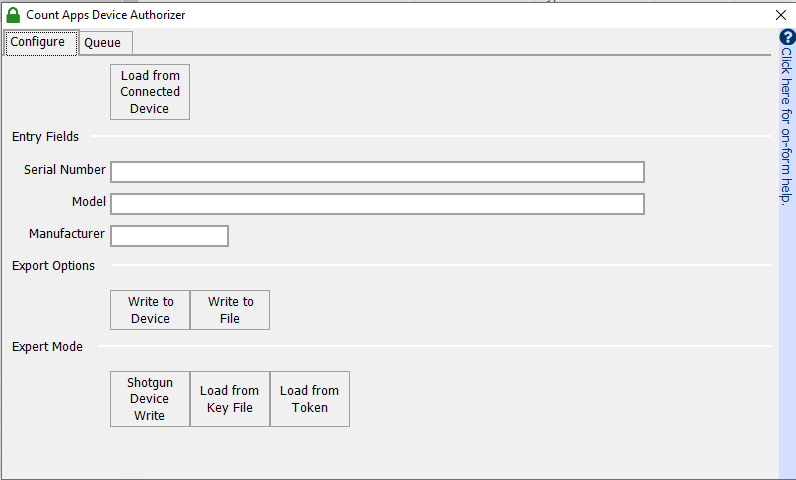This screenshot has height=480, width=796.
Task: Open the vertical on-form help link text
Action: pyautogui.click(x=787, y=125)
